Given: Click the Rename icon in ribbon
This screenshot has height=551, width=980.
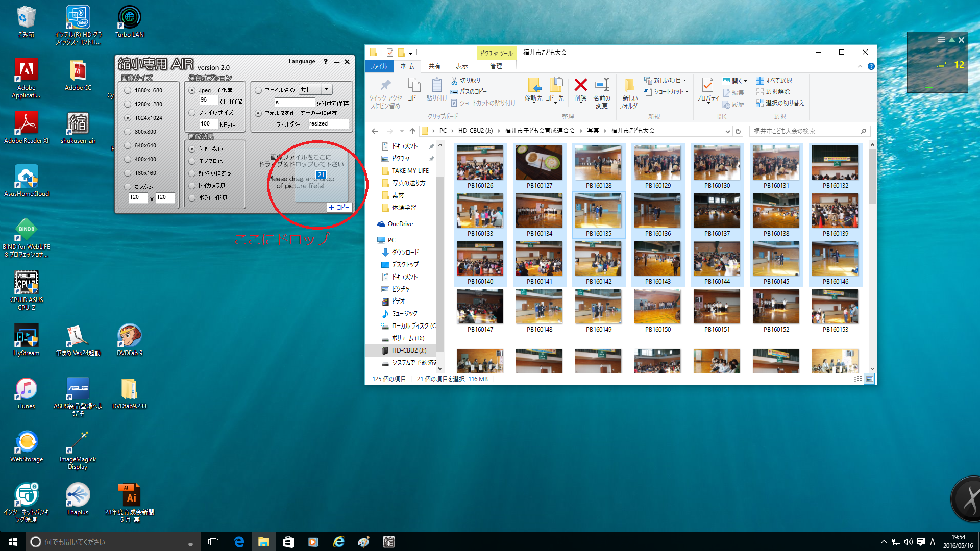Looking at the screenshot, I should pos(602,86).
